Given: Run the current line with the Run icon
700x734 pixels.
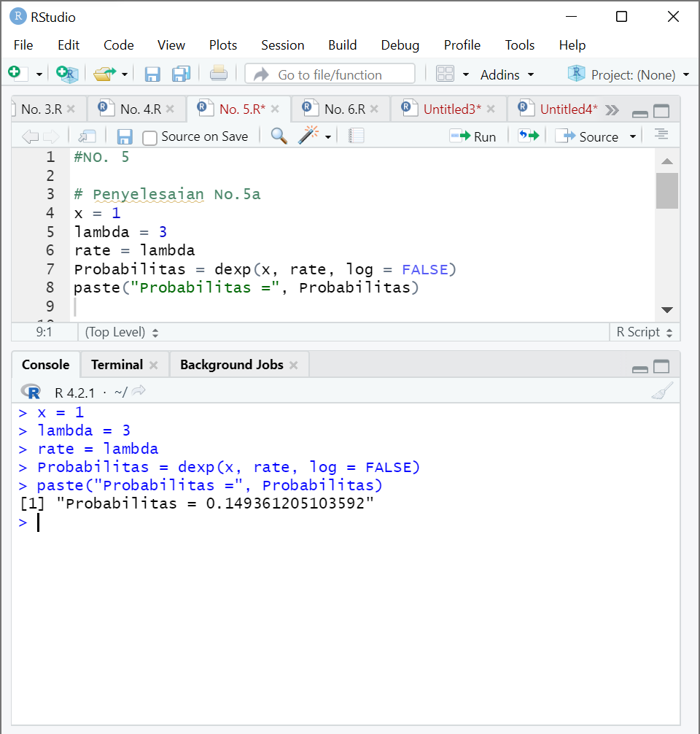Looking at the screenshot, I should pos(473,136).
